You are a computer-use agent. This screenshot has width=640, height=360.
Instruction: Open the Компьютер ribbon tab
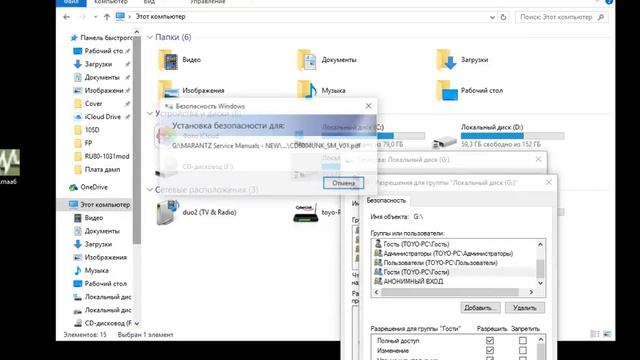click(111, 2)
